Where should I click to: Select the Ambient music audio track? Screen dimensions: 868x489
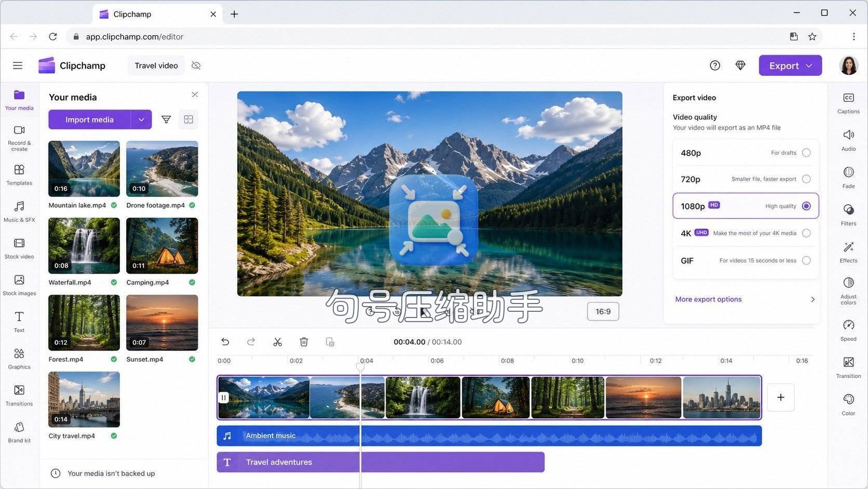click(x=489, y=436)
